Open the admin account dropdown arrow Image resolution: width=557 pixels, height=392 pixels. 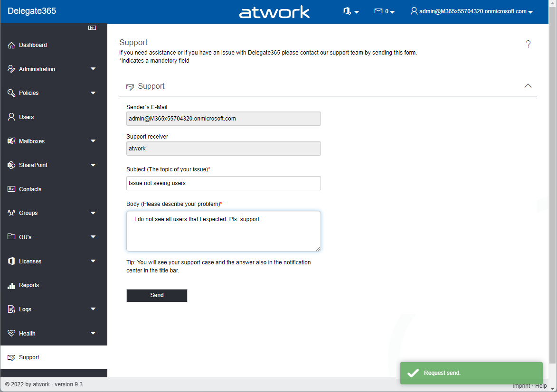(530, 12)
